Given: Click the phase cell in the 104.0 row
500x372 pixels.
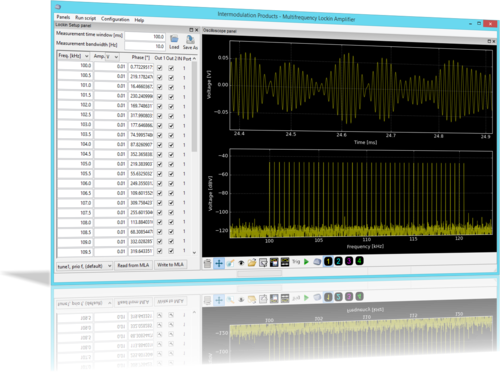Looking at the screenshot, I should (141, 145).
